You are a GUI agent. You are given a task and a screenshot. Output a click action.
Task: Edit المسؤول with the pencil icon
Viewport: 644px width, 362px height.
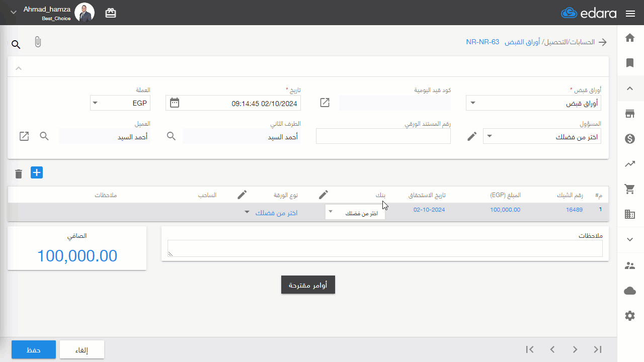point(472,136)
